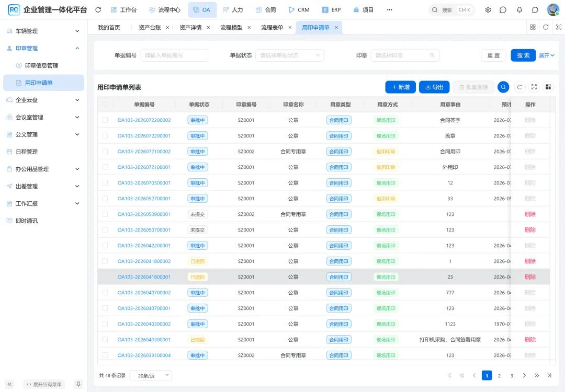Image resolution: width=565 pixels, height=392 pixels.
Task: Check the row OA103-2026040700002
Action: coord(105,292)
